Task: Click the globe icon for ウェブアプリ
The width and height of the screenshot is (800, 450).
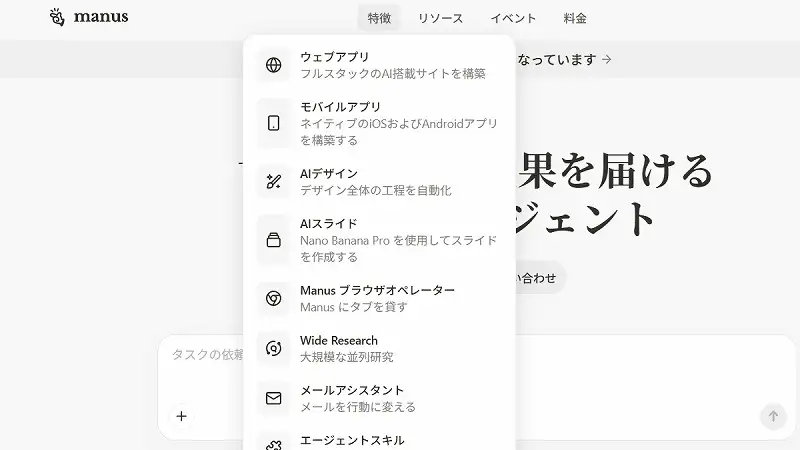Action: point(273,65)
